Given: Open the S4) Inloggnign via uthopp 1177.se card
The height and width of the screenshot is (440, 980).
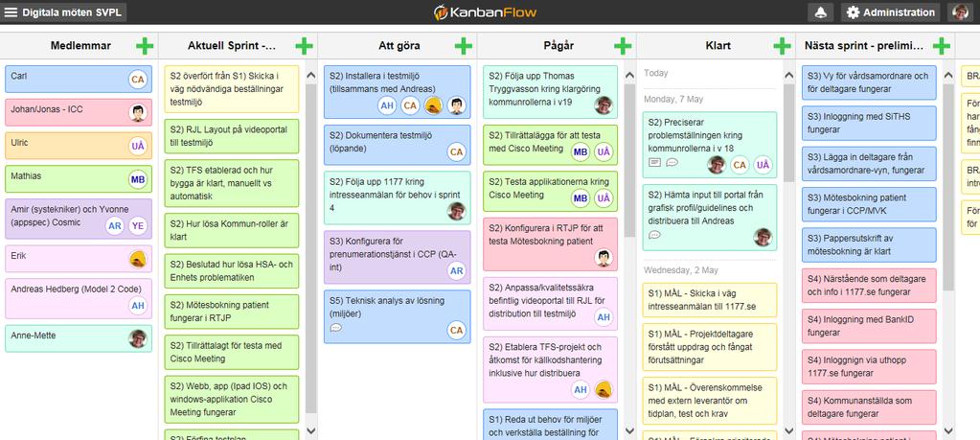Looking at the screenshot, I should point(869,367).
